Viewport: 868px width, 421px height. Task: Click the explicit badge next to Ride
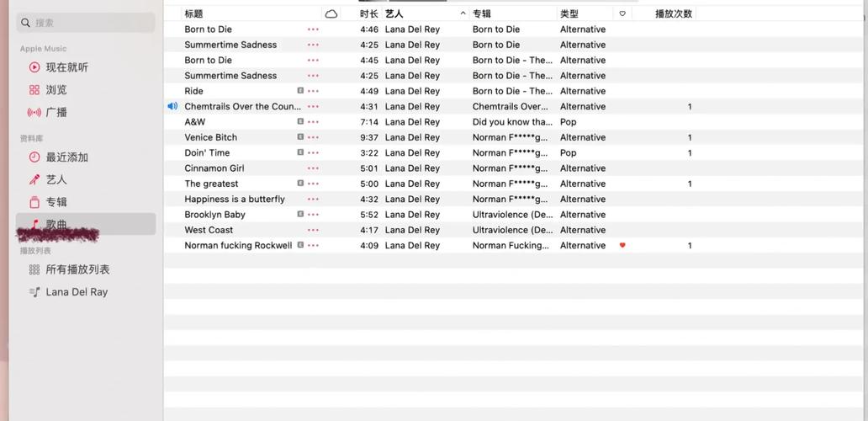300,90
